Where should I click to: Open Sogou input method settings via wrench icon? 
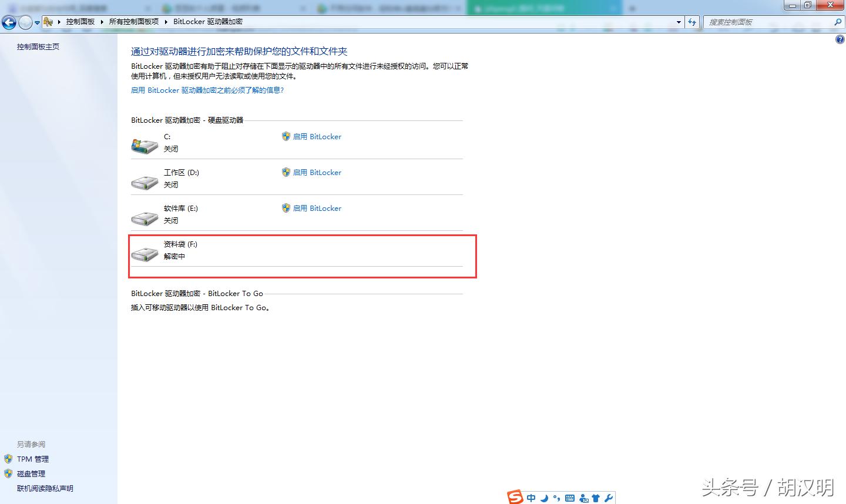tap(609, 498)
